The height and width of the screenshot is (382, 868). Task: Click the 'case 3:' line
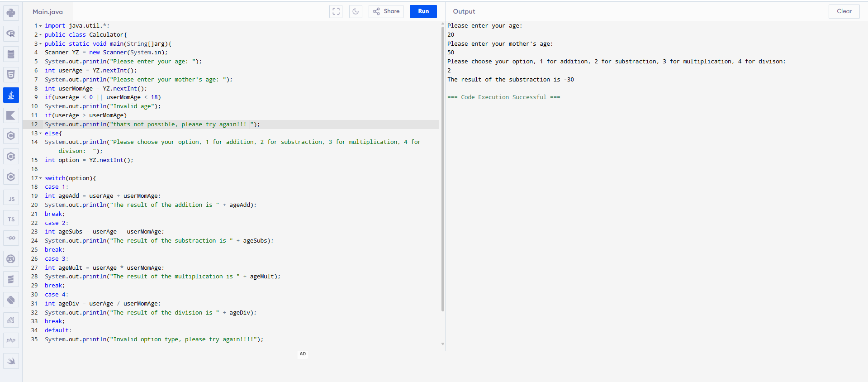(x=56, y=259)
